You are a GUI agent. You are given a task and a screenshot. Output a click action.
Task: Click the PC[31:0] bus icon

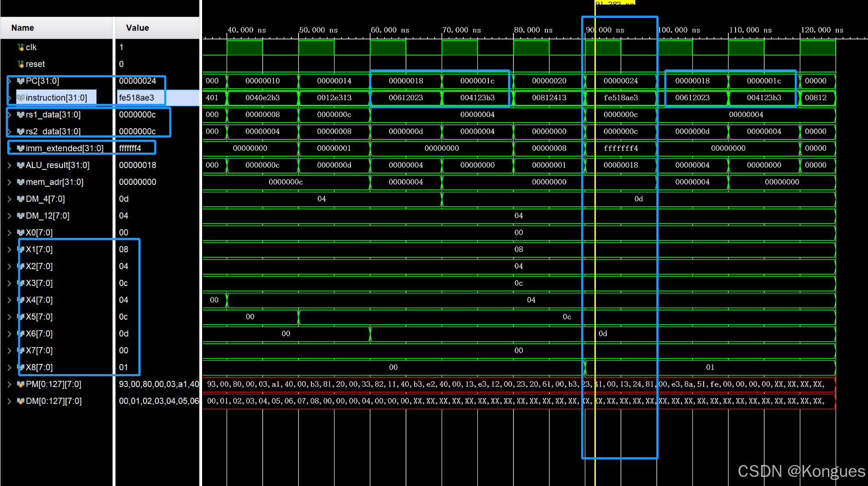[x=20, y=81]
